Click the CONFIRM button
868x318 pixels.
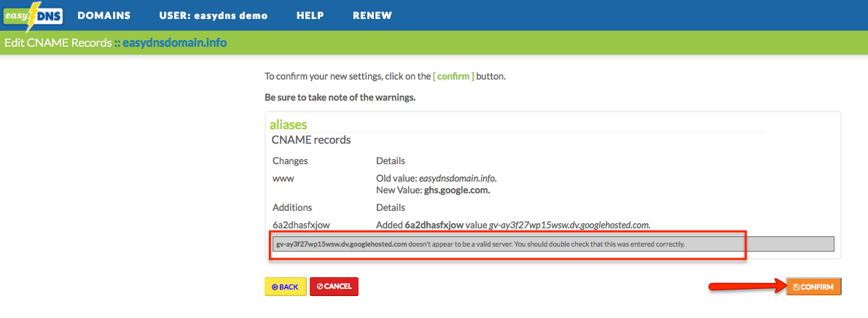click(x=813, y=287)
